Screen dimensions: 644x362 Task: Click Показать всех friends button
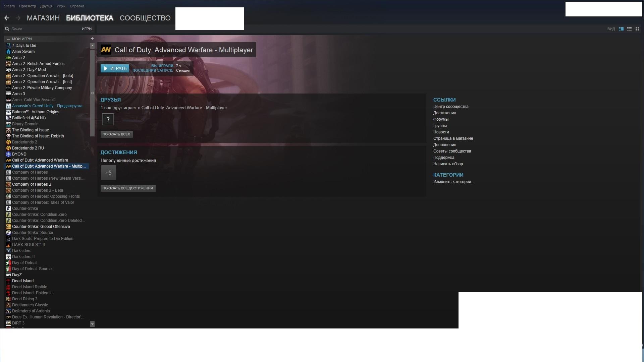[116, 134]
